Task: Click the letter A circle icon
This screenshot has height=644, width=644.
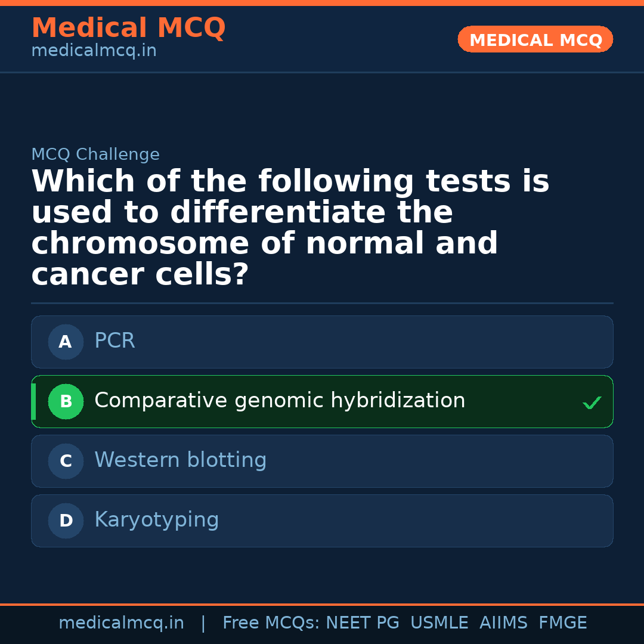Action: (x=66, y=342)
